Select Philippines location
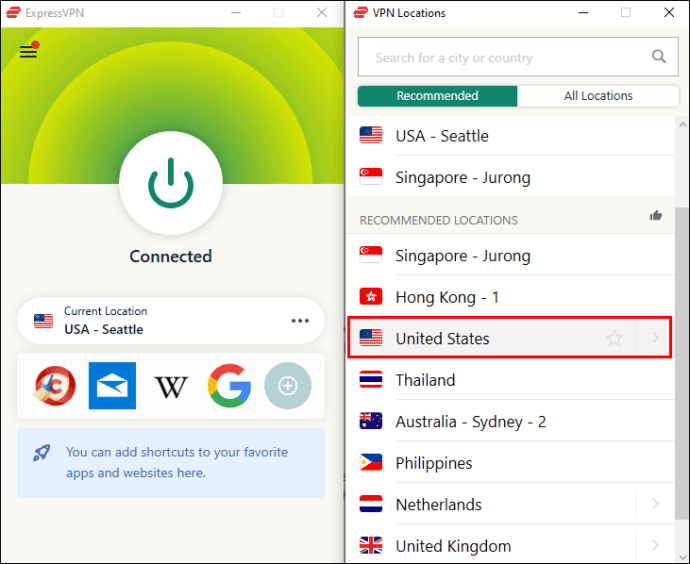This screenshot has height=564, width=690. tap(510, 463)
